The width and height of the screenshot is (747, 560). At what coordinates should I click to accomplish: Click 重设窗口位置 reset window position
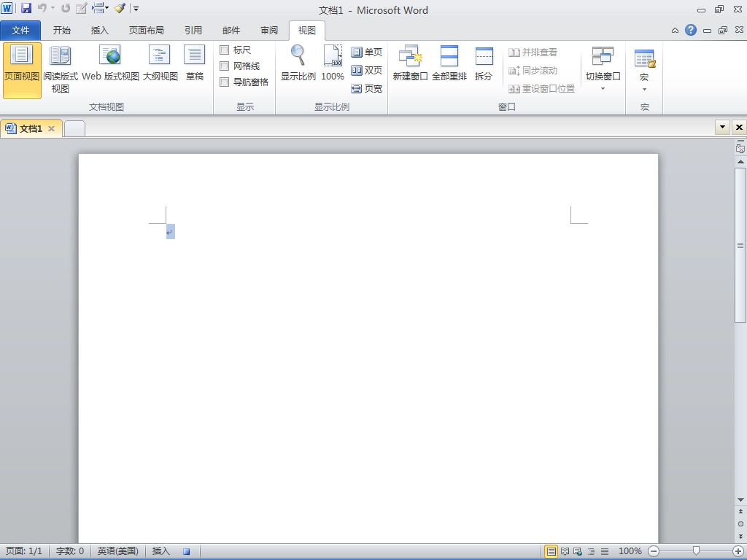point(542,88)
